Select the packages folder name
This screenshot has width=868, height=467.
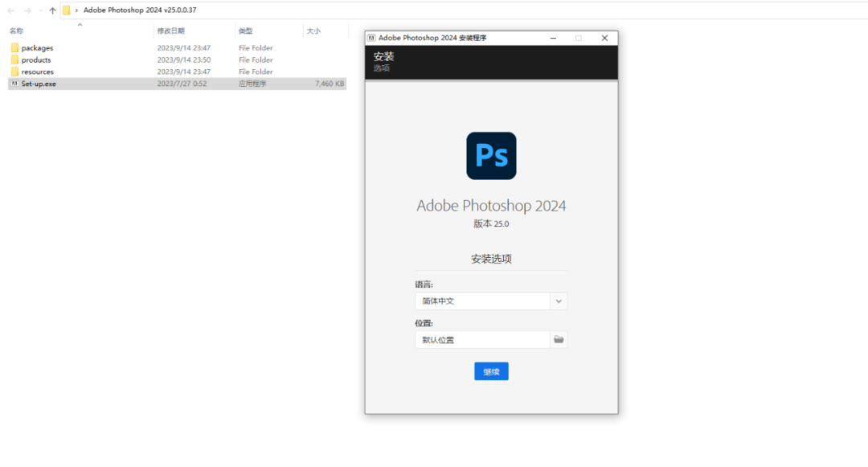point(37,48)
